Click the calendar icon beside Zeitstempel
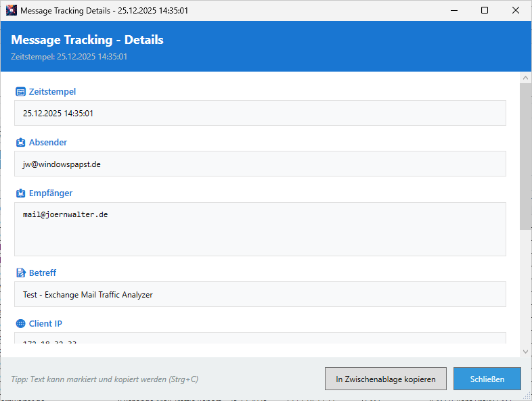This screenshot has height=401, width=532. pyautogui.click(x=20, y=91)
